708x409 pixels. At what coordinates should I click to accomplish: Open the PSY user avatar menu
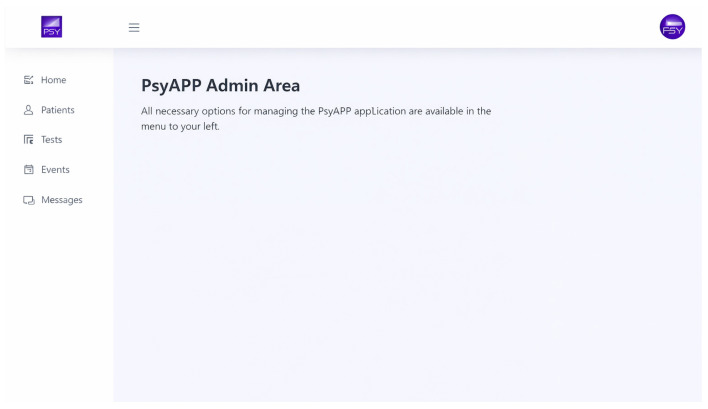(x=672, y=27)
